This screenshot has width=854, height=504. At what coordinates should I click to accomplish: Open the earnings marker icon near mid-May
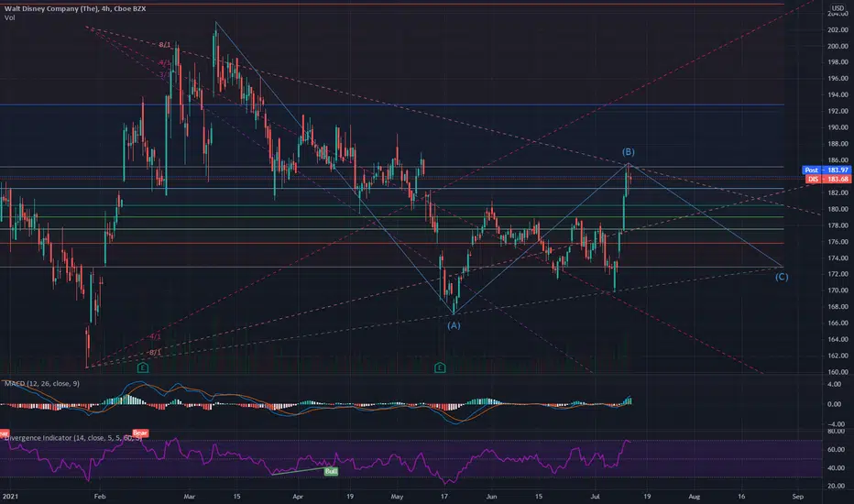440,367
